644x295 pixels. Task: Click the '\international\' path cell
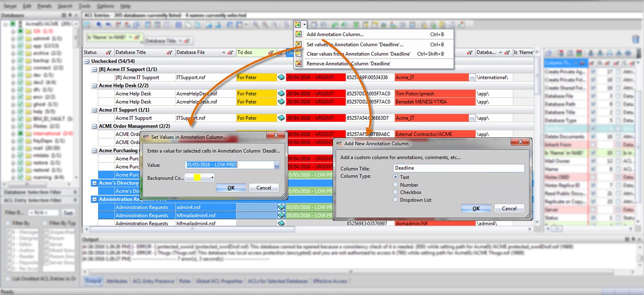click(494, 77)
